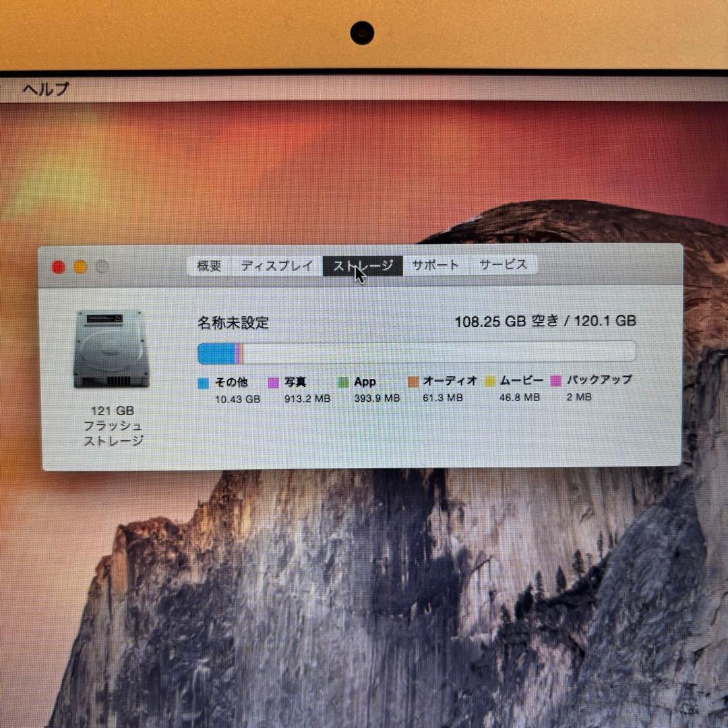
Task: Click the pink バックアップ legend icon
Action: click(555, 381)
